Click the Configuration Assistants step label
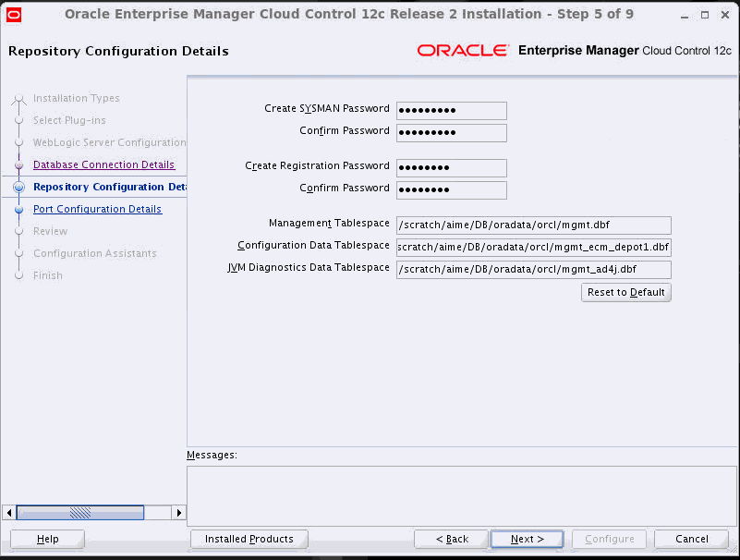Screen dimensions: 740x560 [95, 253]
